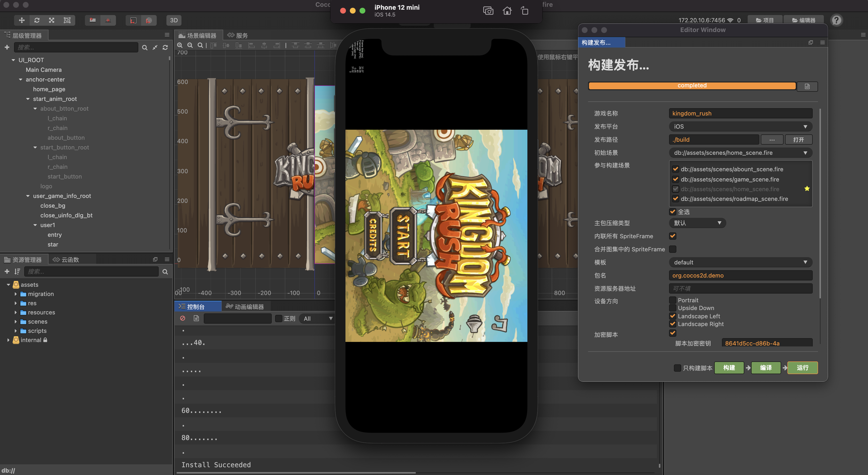Pop out the assets panel icon

tap(155, 259)
